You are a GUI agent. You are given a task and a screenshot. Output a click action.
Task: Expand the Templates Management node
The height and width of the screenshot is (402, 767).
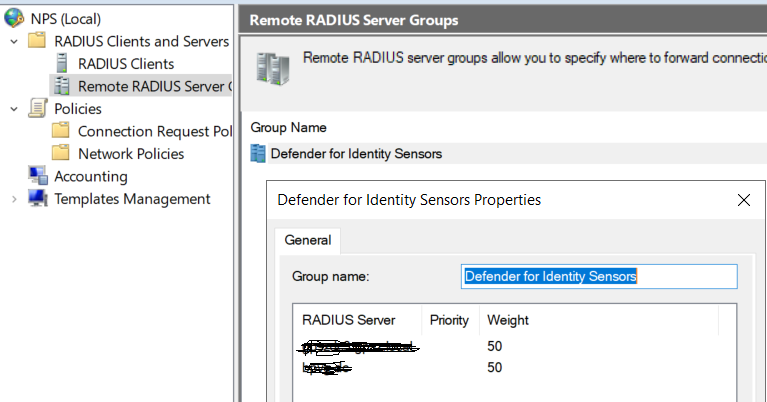click(13, 199)
